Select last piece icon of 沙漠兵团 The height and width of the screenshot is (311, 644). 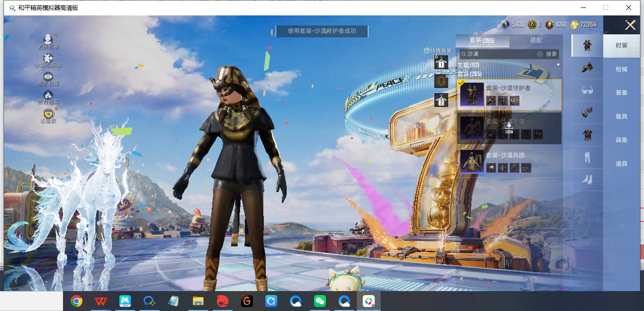526,168
